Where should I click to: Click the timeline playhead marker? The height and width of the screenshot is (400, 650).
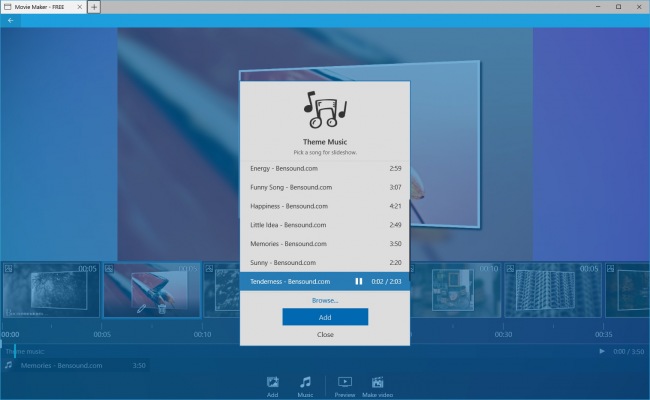coord(15,351)
